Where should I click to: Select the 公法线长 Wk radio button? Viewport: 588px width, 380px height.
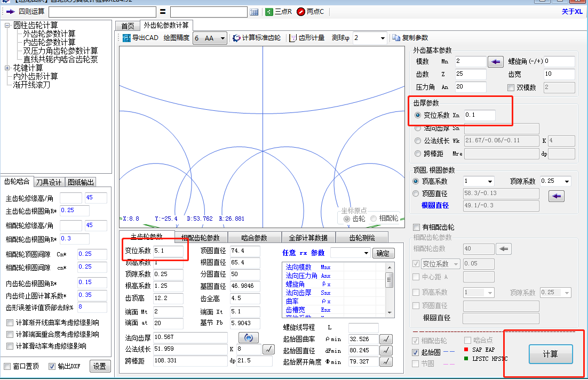click(417, 141)
